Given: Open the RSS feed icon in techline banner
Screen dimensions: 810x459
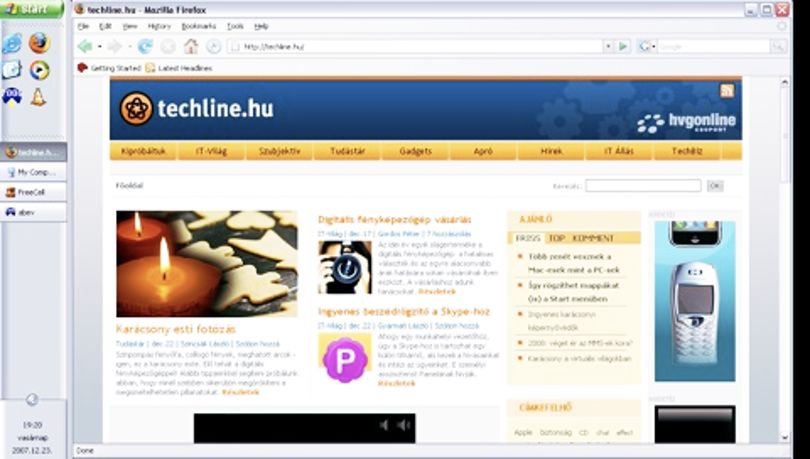Looking at the screenshot, I should pyautogui.click(x=727, y=91).
